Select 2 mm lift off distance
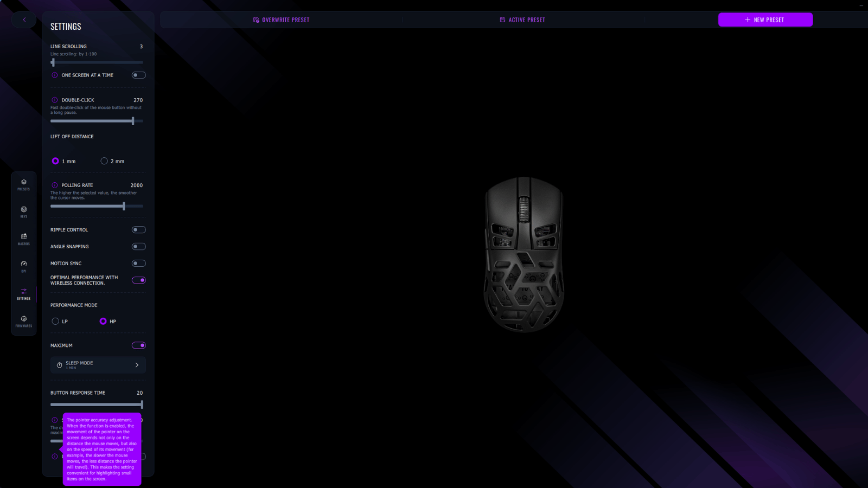Screen dimensions: 868x488 [x=104, y=161]
